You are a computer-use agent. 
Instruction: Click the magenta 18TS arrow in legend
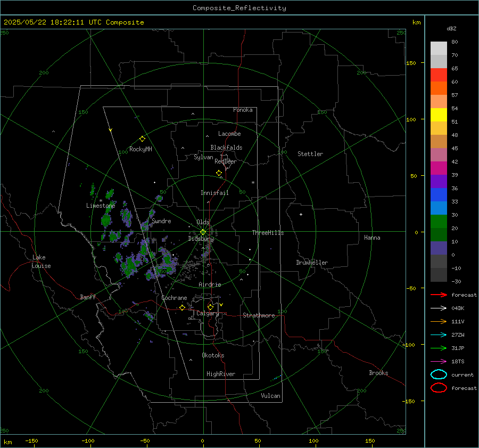(439, 362)
